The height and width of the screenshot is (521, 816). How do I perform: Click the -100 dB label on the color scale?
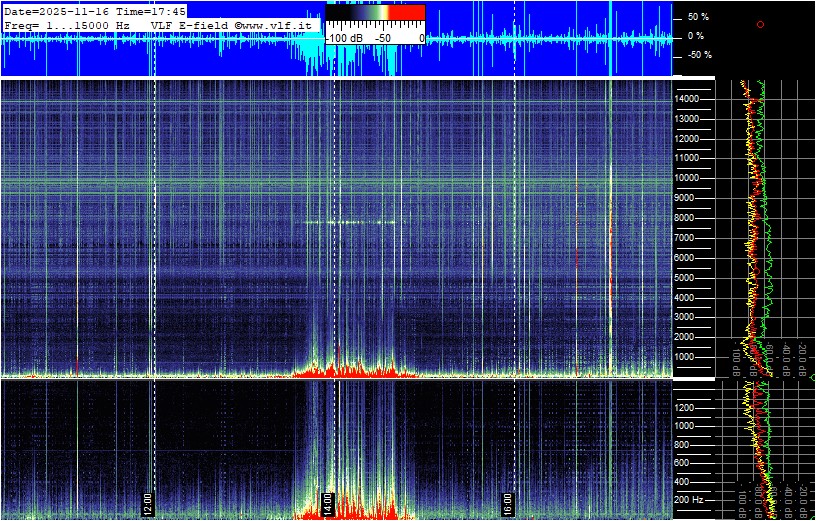345,39
